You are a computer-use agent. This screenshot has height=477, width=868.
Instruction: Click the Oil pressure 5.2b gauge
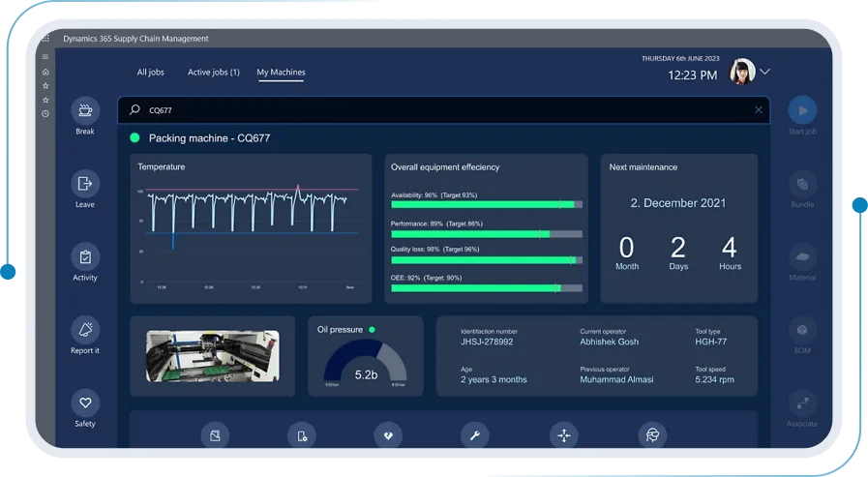click(366, 363)
